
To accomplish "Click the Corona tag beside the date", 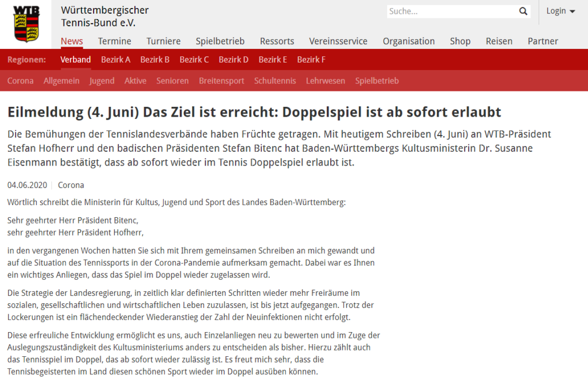I will point(71,185).
